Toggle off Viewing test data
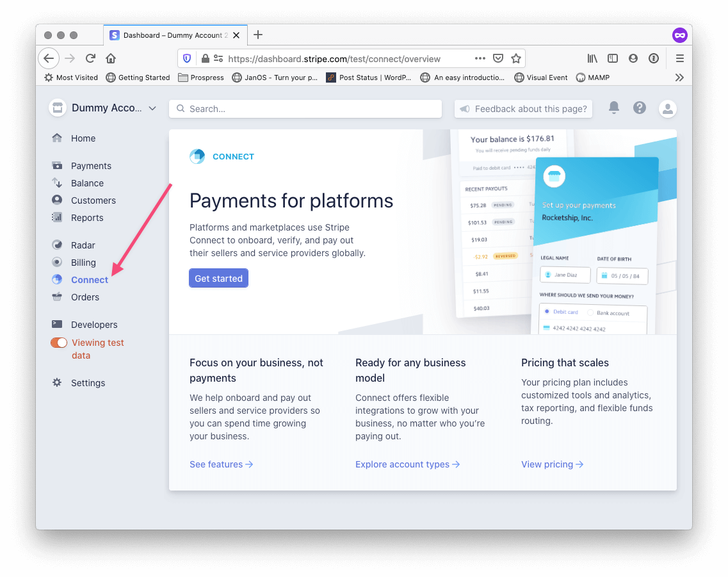Screen dimensions: 728x577 click(x=58, y=342)
